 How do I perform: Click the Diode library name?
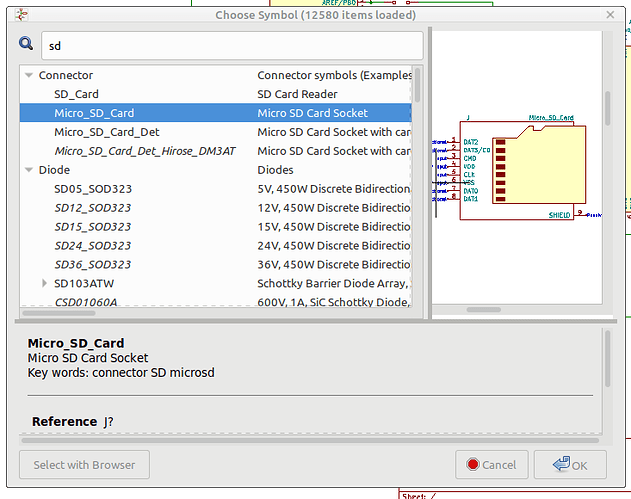point(54,170)
